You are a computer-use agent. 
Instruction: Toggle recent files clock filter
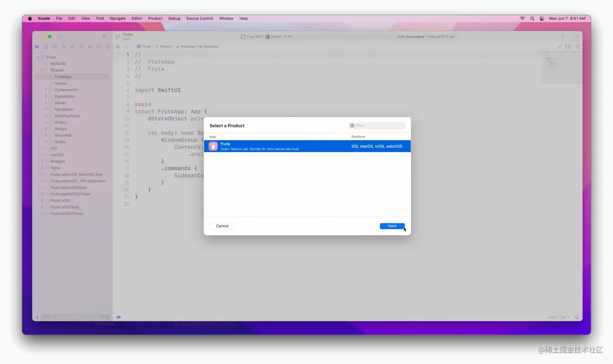coord(102,317)
